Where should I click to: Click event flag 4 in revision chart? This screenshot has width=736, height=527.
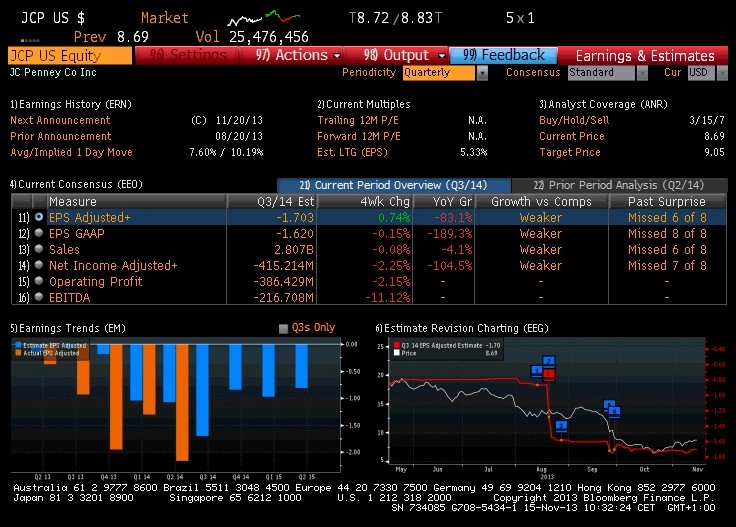614,412
